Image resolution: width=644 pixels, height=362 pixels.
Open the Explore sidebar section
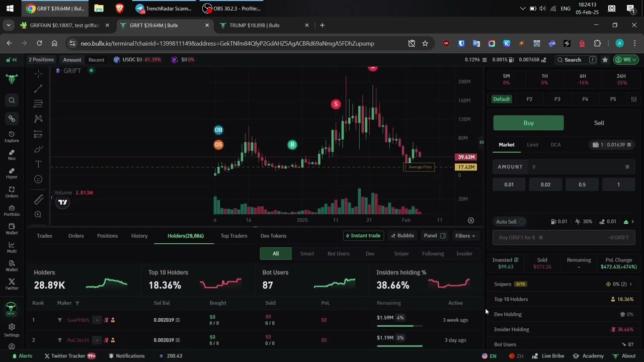pyautogui.click(x=12, y=137)
